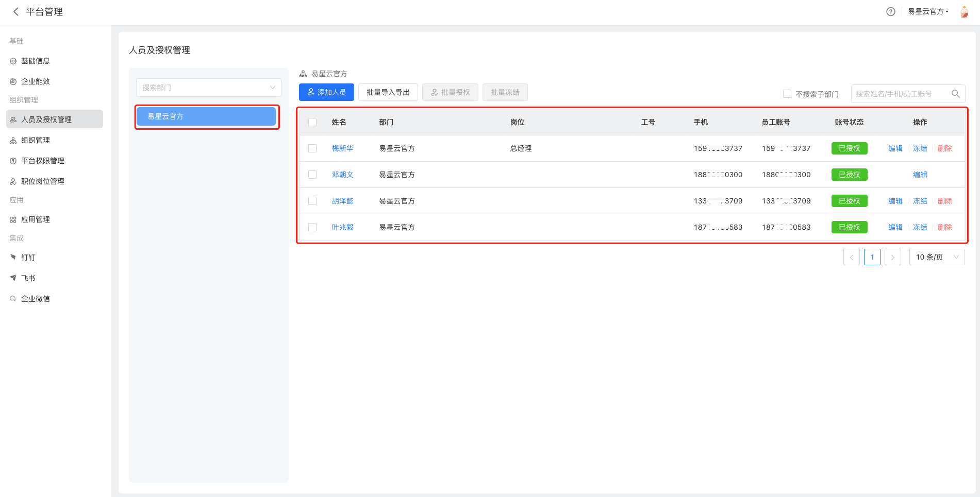Check the row checkbox for 胡泽懿
The width and height of the screenshot is (980, 497).
[x=312, y=201]
